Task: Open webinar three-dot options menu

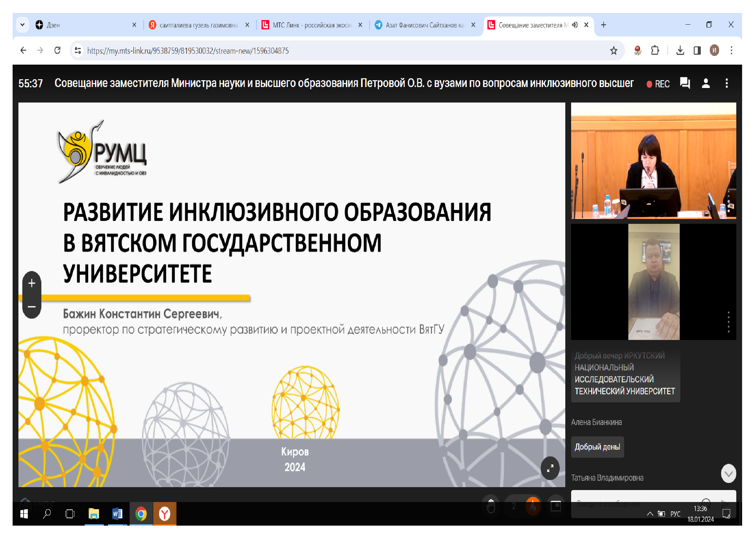Action: [727, 83]
